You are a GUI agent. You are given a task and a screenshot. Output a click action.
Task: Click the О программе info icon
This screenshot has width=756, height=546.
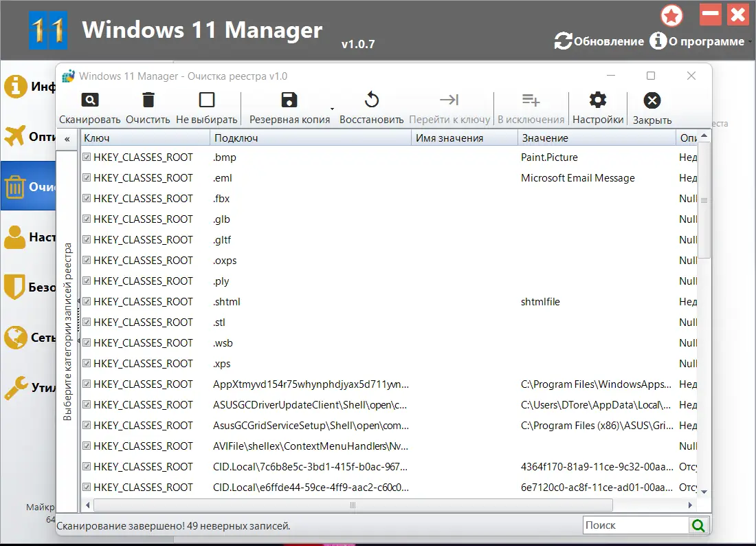point(658,41)
